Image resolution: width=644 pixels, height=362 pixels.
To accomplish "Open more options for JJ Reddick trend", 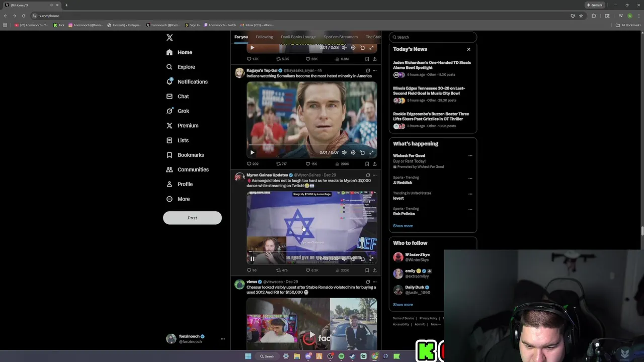I will point(470,178).
